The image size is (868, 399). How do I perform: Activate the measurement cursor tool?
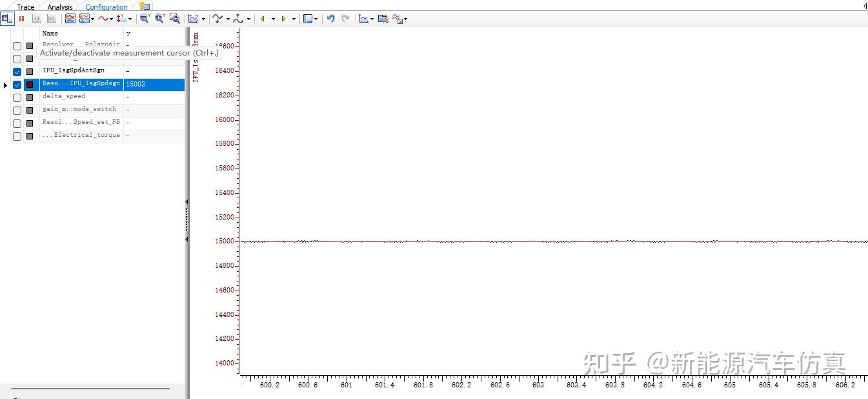(x=7, y=18)
